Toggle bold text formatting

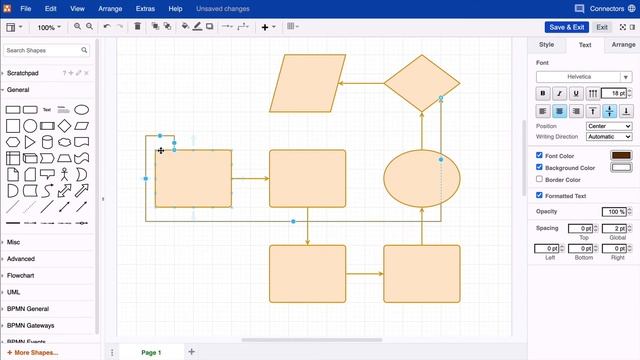[x=542, y=93]
